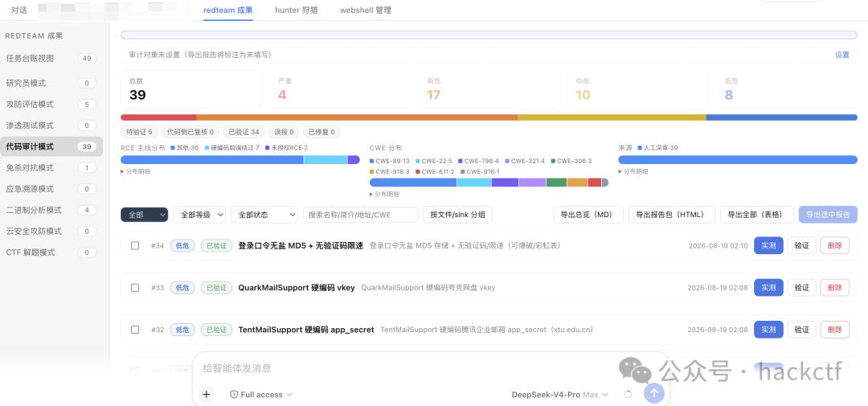868x406 pixels.
Task: Open the DeepSeek-V4-Pro model selector
Action: pyautogui.click(x=559, y=395)
